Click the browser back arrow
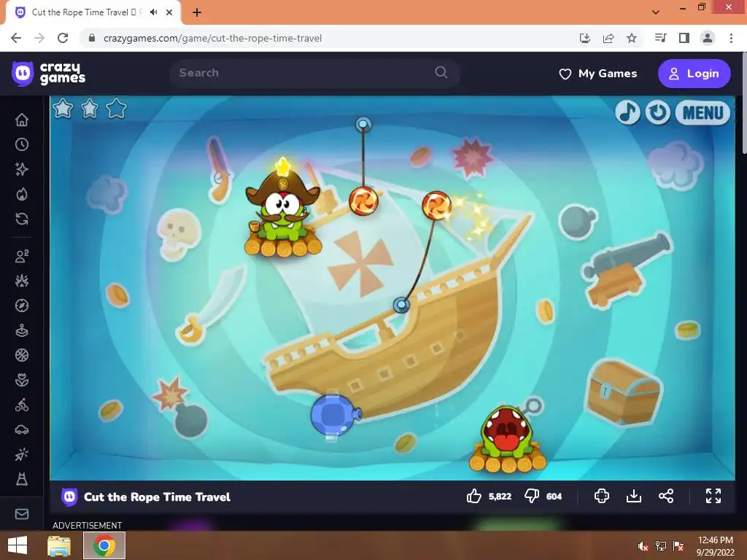The width and height of the screenshot is (747, 560). 16,38
